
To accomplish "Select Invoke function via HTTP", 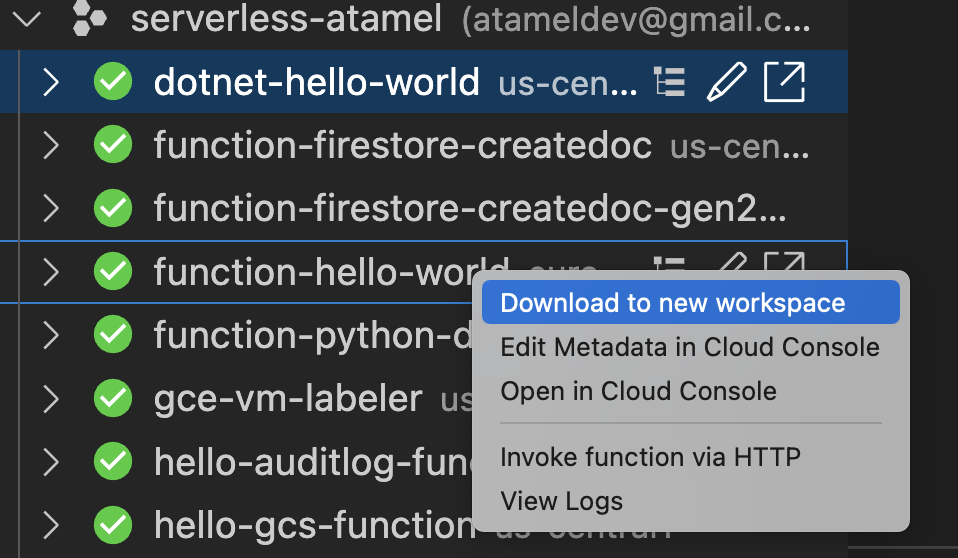I will [x=690, y=457].
